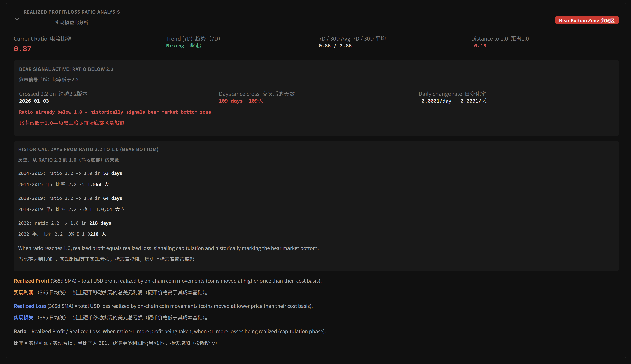Click heading "BEAR SIGNAL ACTIVE: RATIO BELOW 2.2"
The image size is (631, 364).
[66, 69]
